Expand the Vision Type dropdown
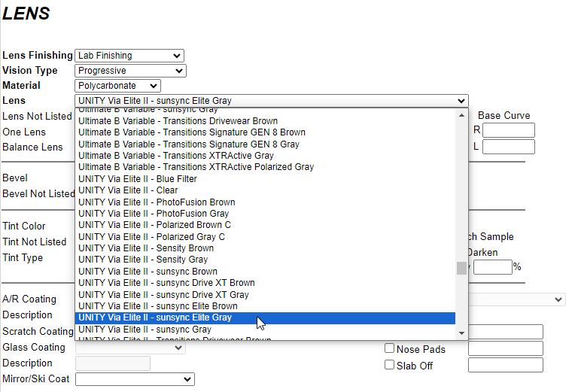 [129, 71]
